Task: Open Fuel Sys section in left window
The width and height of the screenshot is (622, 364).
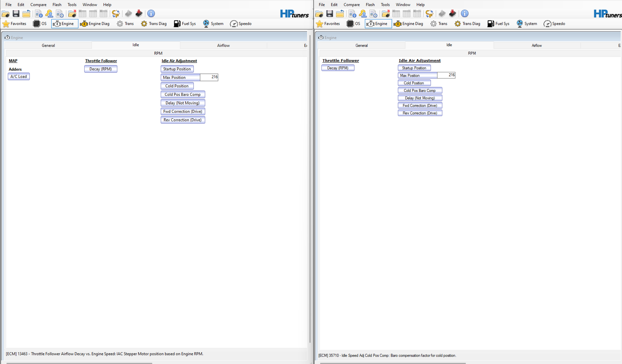Action: pos(185,24)
